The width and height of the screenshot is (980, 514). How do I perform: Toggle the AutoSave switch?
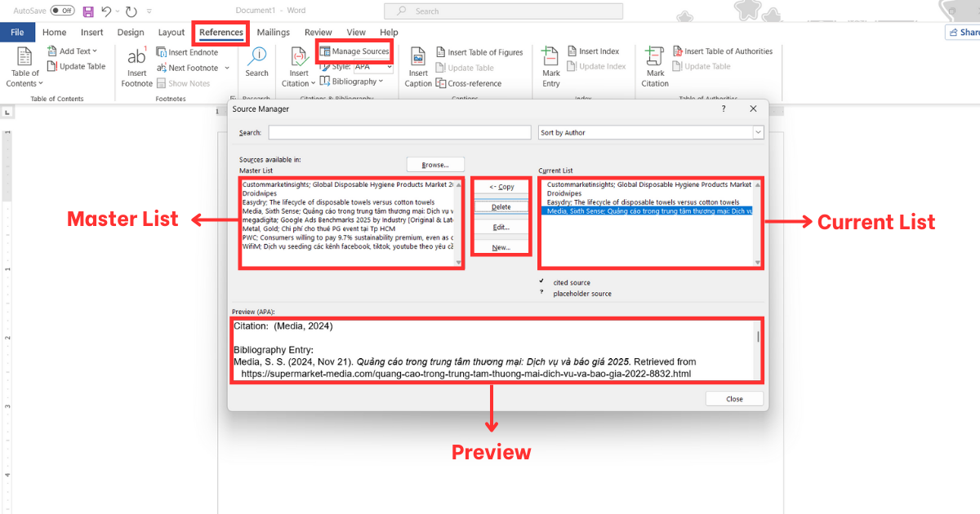point(62,11)
